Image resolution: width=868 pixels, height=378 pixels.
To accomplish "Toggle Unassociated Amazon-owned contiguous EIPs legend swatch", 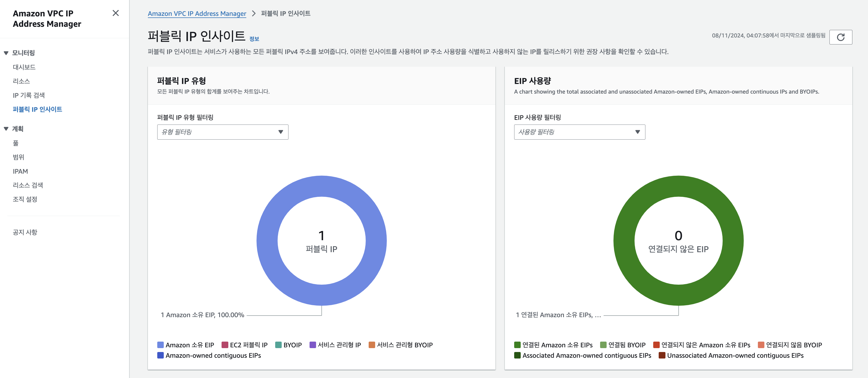I will [x=662, y=355].
